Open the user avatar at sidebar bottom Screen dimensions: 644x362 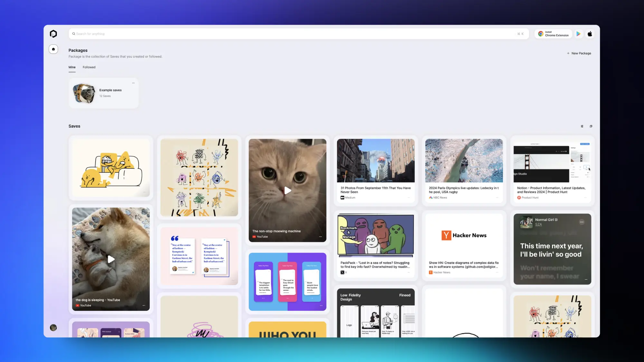pos(53,328)
